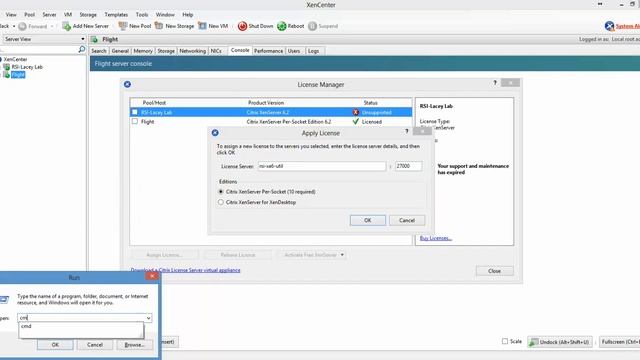Click the New Pool toolbar icon
The image size is (640, 360).
pyautogui.click(x=122, y=26)
